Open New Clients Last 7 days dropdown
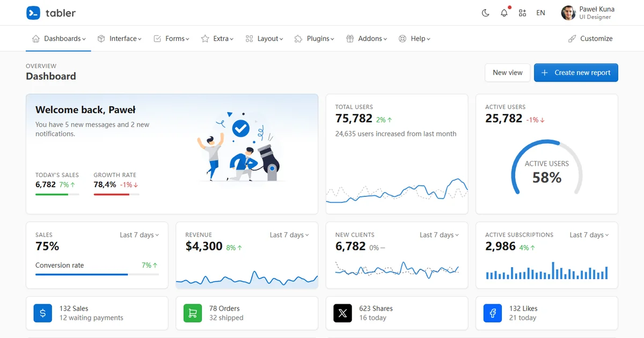Image resolution: width=644 pixels, height=338 pixels. pos(439,235)
